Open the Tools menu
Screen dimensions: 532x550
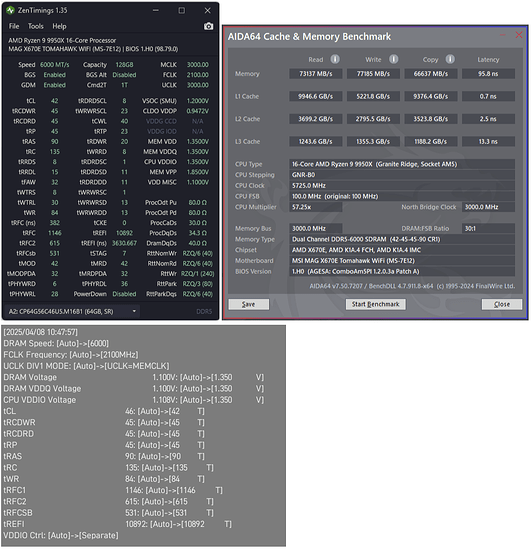tap(36, 26)
